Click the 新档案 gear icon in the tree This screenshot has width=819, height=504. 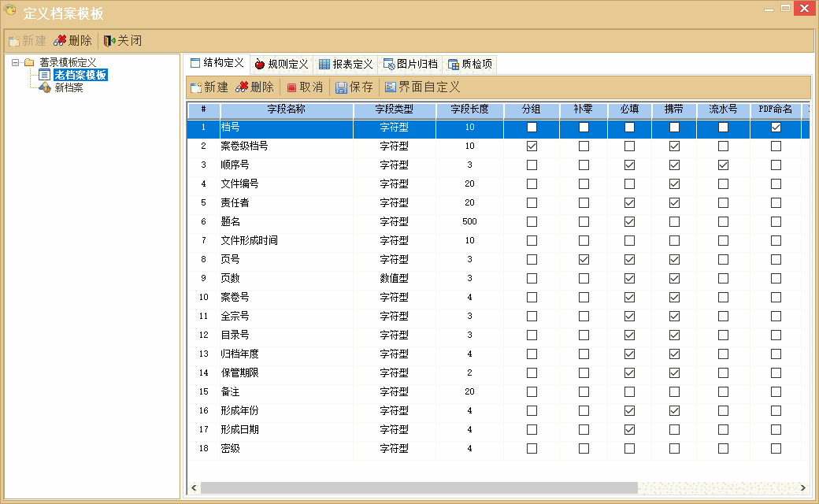click(x=45, y=87)
